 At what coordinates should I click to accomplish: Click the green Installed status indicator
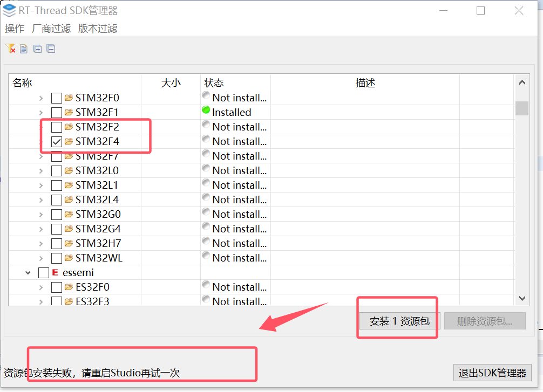[206, 110]
